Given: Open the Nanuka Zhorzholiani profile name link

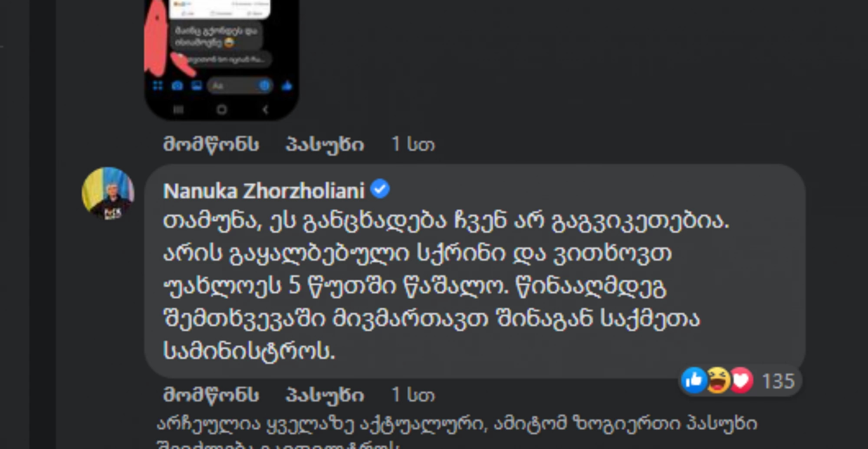Looking at the screenshot, I should (x=264, y=191).
